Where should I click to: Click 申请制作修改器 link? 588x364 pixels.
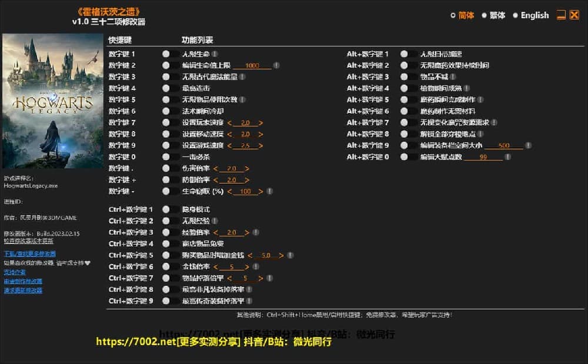(x=23, y=281)
